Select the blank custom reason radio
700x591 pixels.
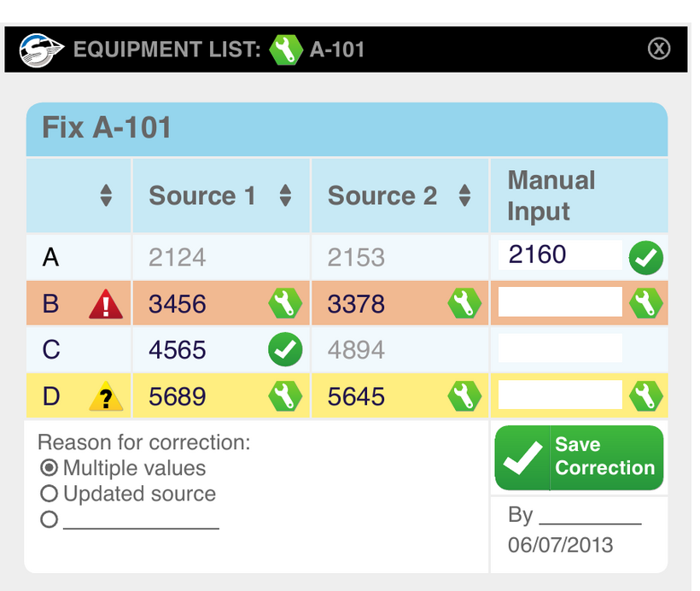pyautogui.click(x=50, y=519)
